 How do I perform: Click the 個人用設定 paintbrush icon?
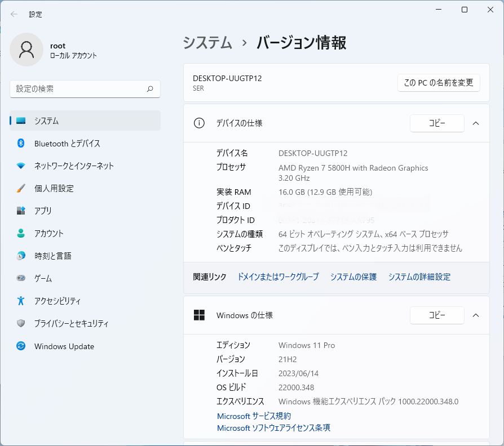pyautogui.click(x=21, y=188)
